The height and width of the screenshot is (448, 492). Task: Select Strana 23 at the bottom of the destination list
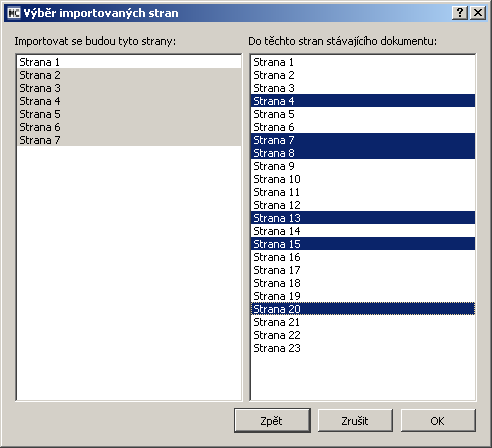(x=363, y=348)
